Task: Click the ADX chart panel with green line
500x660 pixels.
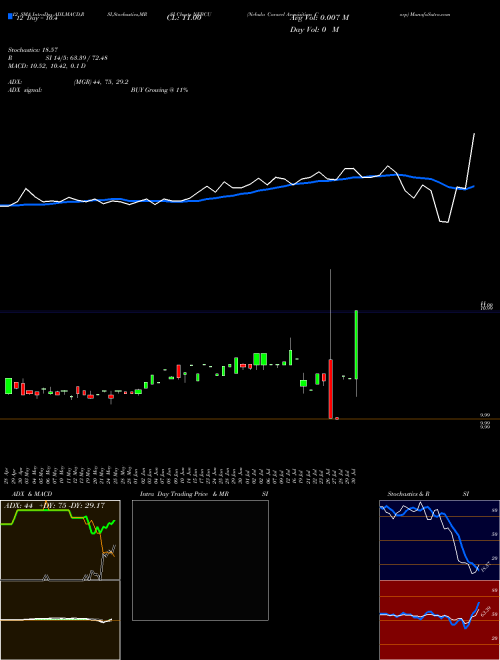Action: point(60,540)
